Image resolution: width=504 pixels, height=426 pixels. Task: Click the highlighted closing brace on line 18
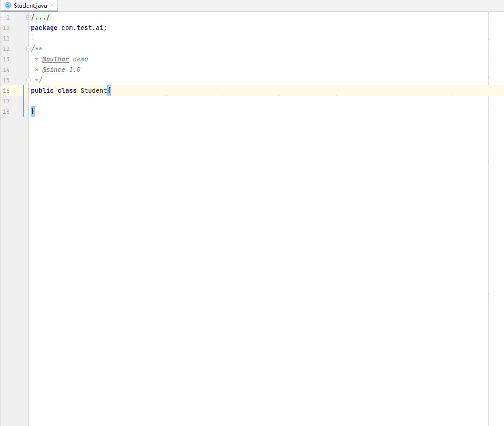coord(33,111)
